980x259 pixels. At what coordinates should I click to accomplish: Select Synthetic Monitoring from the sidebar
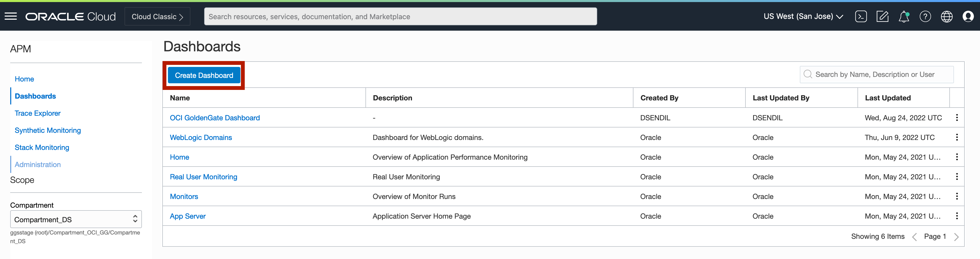(x=47, y=130)
